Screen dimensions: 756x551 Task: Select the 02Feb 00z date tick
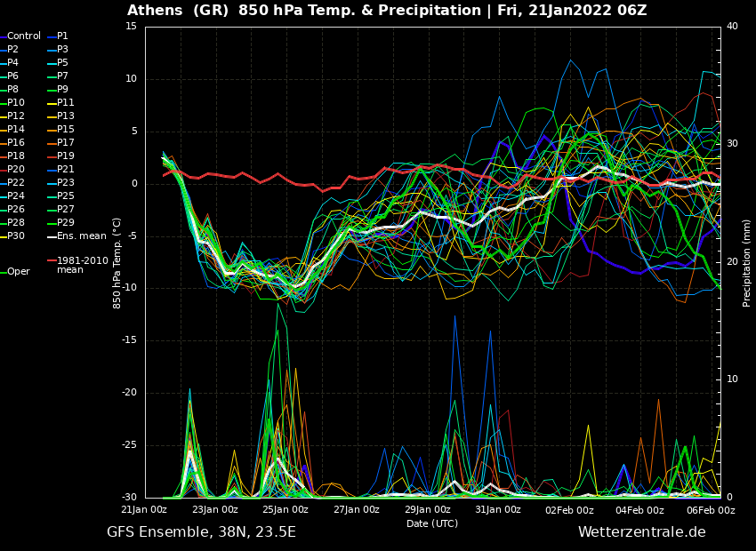[x=569, y=509]
